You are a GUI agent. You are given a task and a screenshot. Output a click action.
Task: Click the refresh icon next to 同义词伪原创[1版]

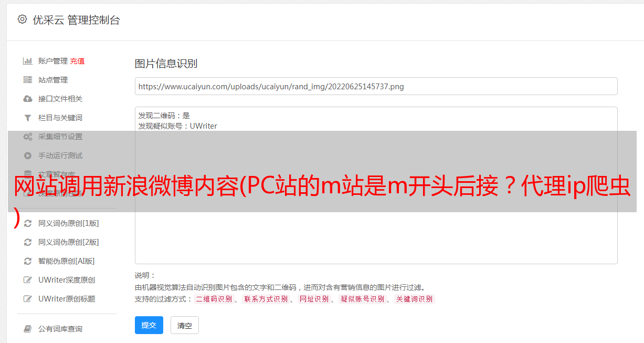click(x=28, y=223)
